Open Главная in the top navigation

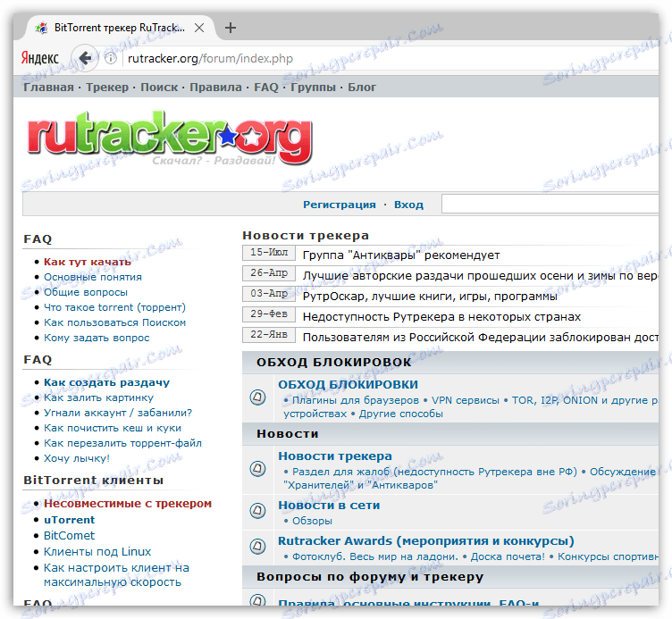[48, 88]
